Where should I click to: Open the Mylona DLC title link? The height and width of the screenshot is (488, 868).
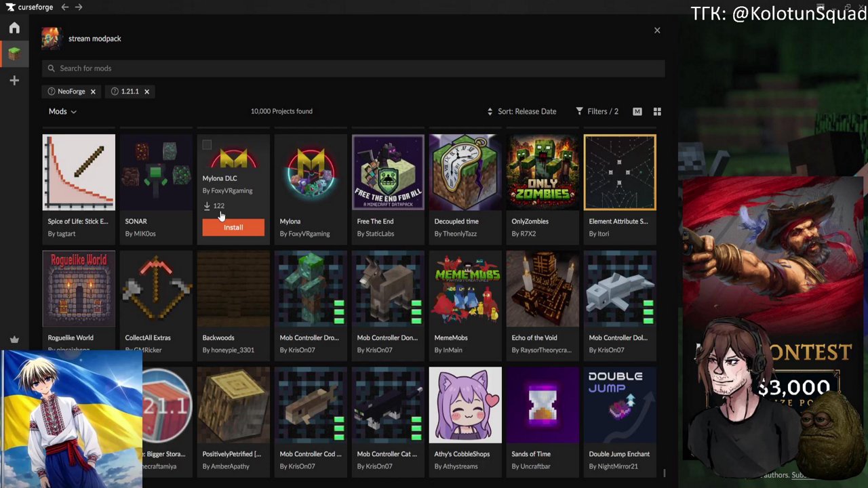pos(220,178)
